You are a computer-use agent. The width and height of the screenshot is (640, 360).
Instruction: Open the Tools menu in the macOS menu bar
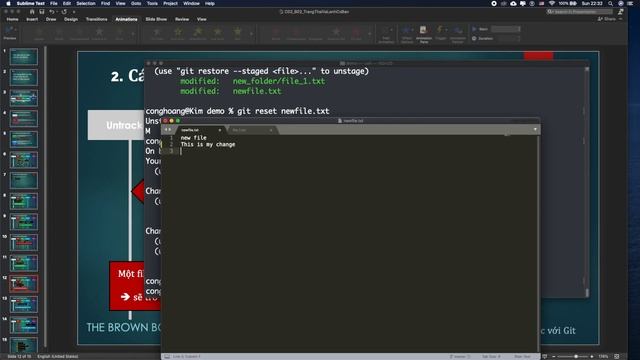(152, 3)
